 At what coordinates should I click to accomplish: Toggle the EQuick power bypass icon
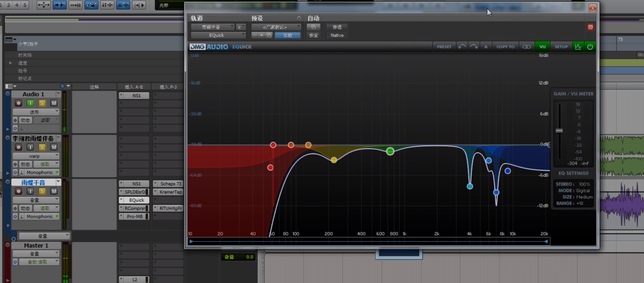(590, 47)
